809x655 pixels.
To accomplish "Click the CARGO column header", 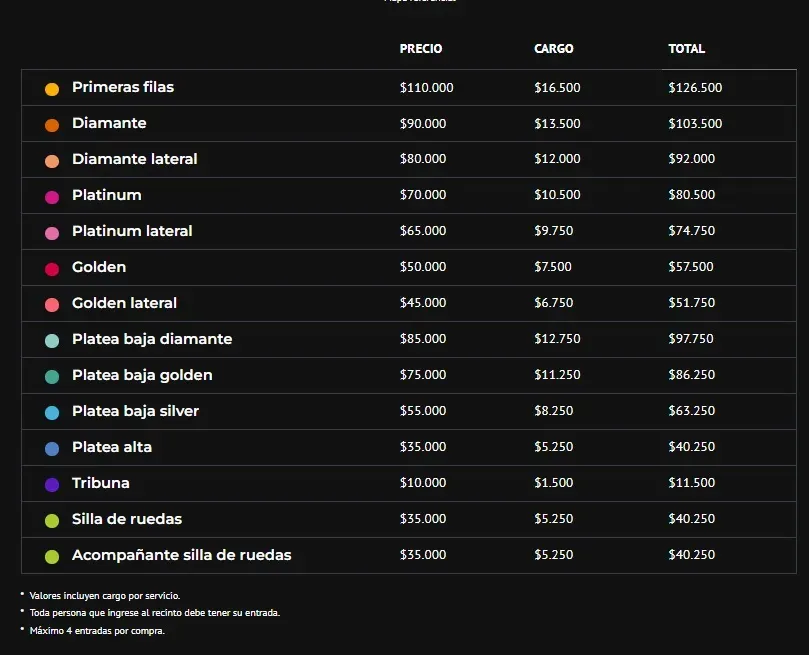I will (x=554, y=48).
